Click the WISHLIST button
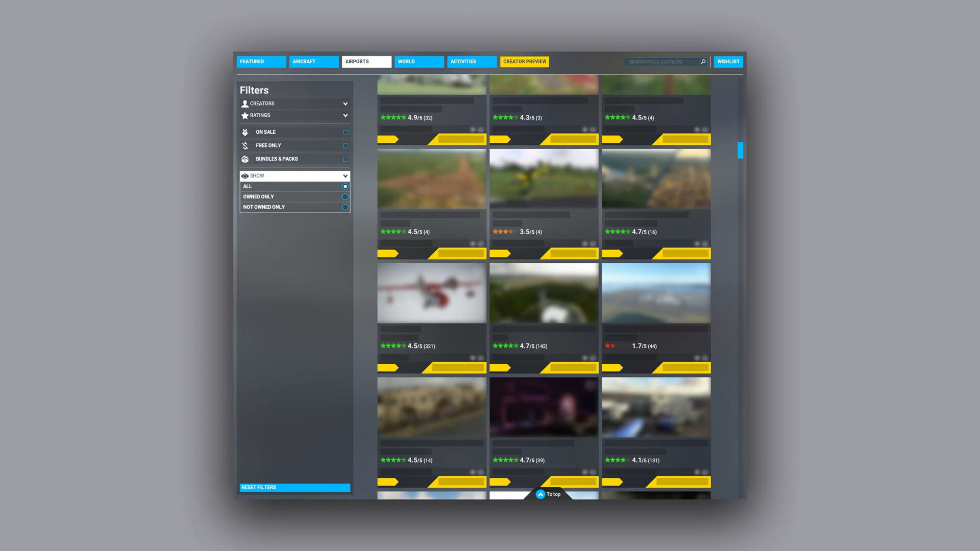Screen dimensions: 980x551 (x=727, y=61)
